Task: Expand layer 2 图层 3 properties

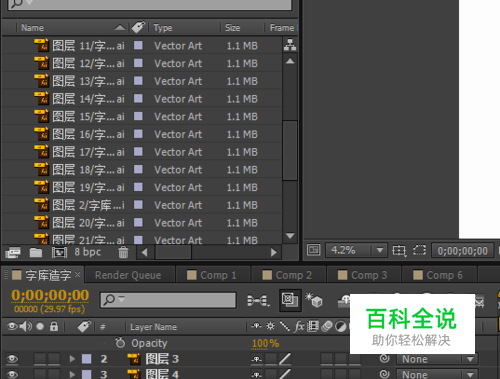Action: 72,359
